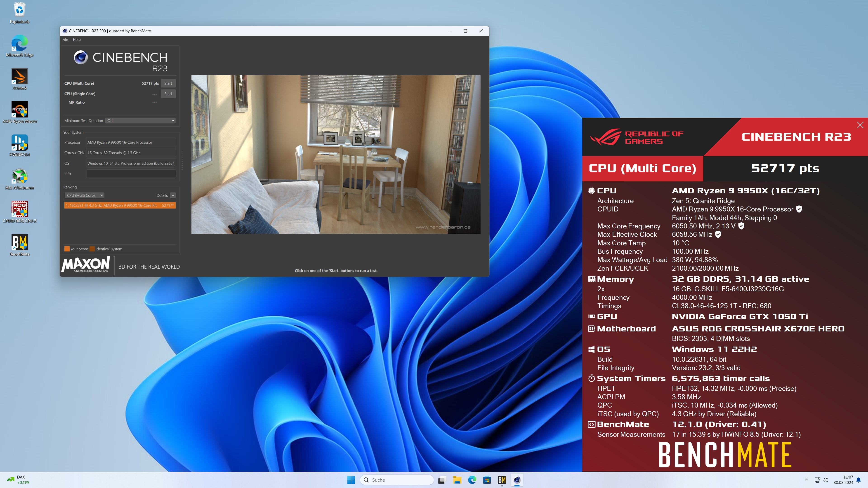Click the Info input field
Viewport: 868px width, 488px height.
pyautogui.click(x=131, y=174)
